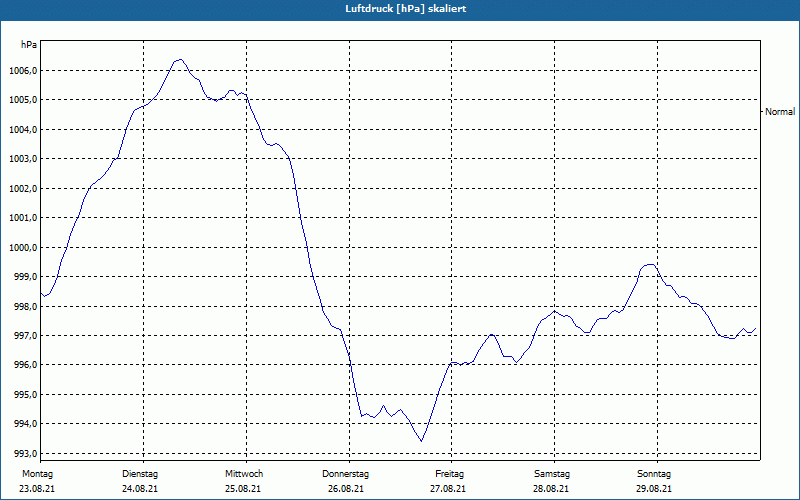Click the 995,0 y-axis value
Screen dimensions: 800x500
25,394
